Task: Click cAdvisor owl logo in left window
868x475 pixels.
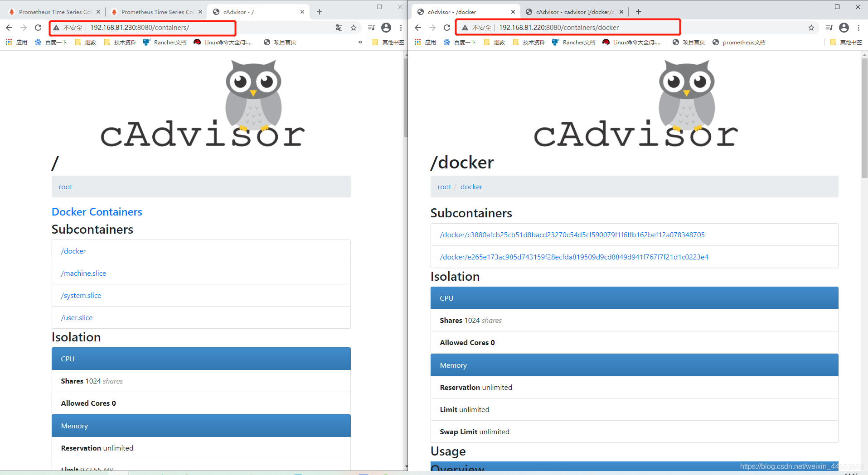Action: 203,103
